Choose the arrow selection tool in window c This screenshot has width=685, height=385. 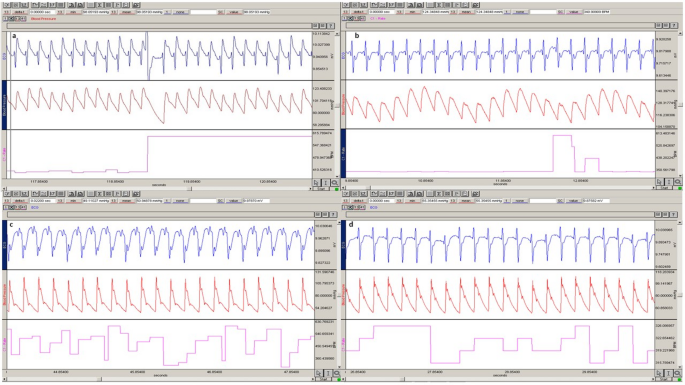coord(318,373)
